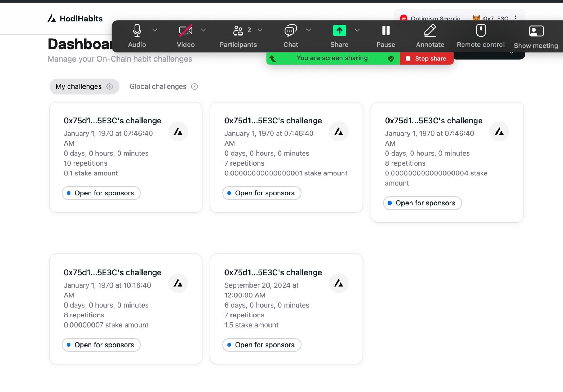The height and width of the screenshot is (392, 563).
Task: Switch to Global challenges tab
Action: point(164,86)
